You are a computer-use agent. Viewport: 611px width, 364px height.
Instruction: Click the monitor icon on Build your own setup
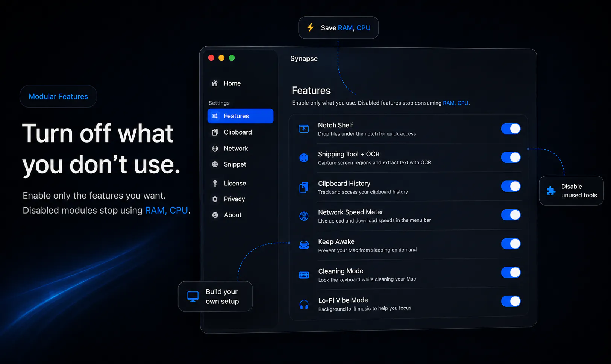pyautogui.click(x=193, y=297)
